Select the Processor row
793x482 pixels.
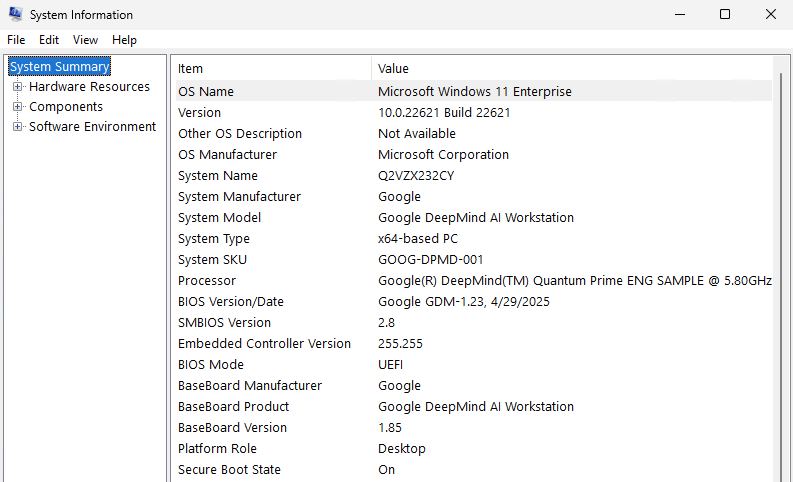473,281
